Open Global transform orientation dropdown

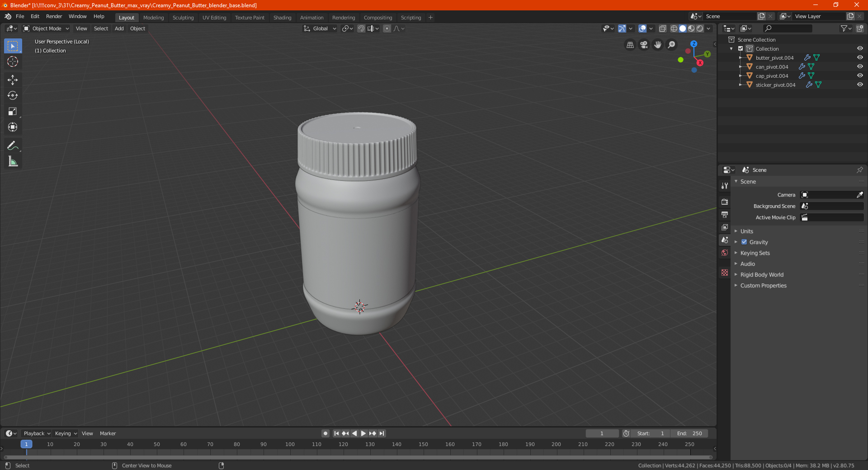[x=320, y=28]
